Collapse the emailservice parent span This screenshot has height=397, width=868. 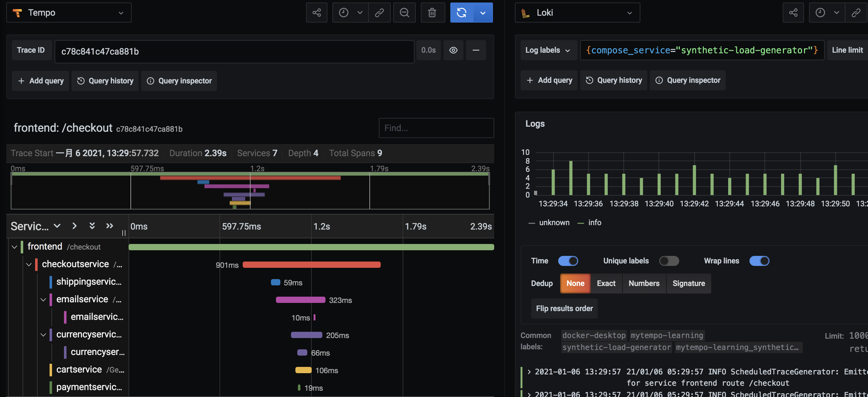[43, 299]
